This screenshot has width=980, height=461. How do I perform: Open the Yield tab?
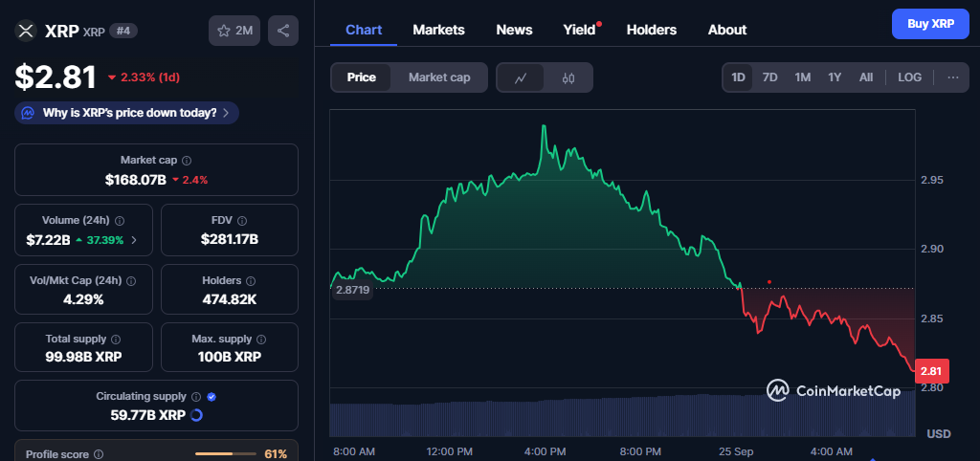point(579,30)
